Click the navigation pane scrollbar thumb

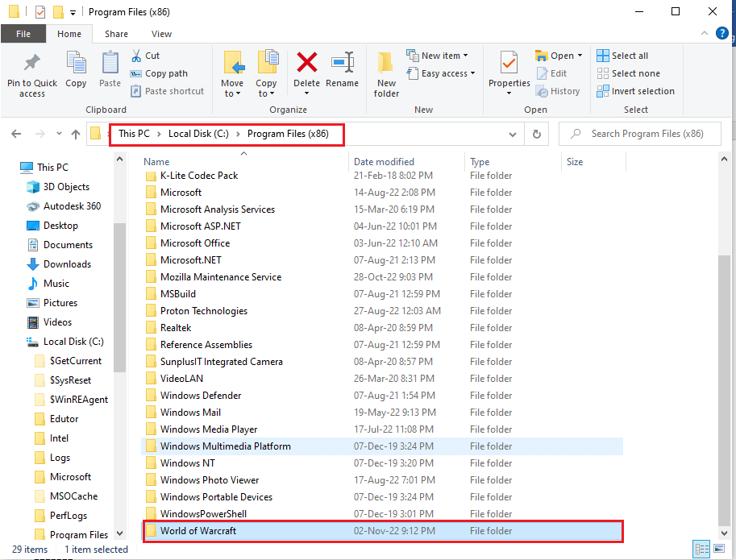click(119, 297)
